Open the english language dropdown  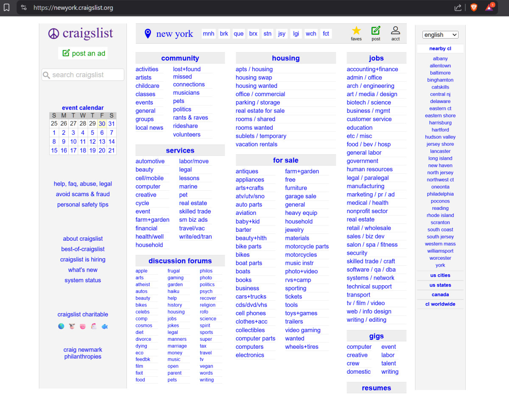(x=440, y=35)
